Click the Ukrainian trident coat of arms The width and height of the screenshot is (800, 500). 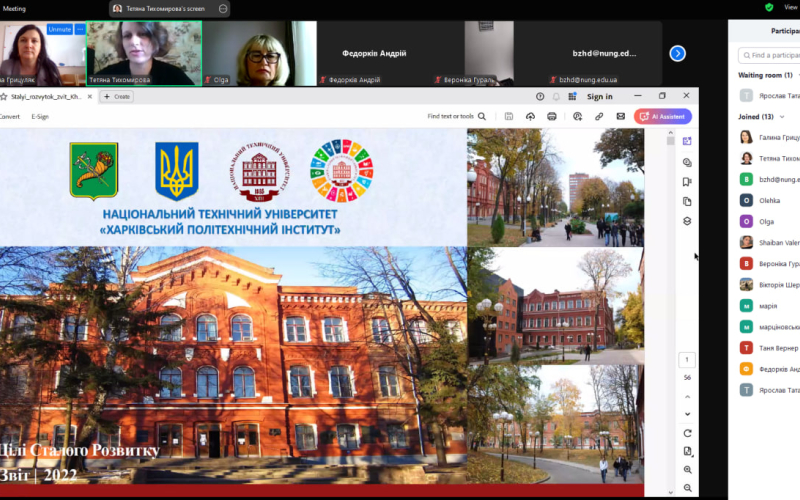(177, 171)
